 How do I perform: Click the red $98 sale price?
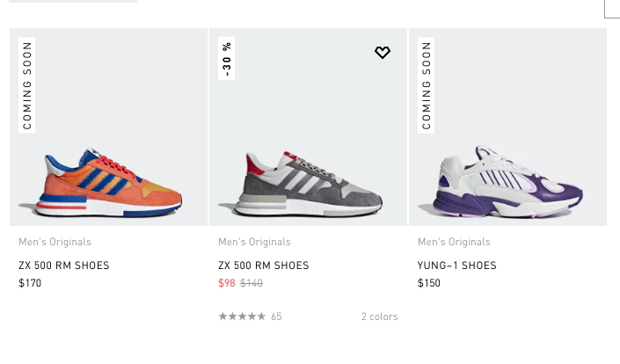(227, 283)
